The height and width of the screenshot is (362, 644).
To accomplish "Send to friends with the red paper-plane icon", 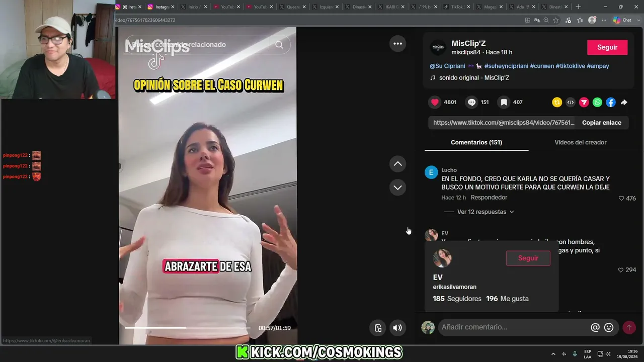I will [584, 102].
